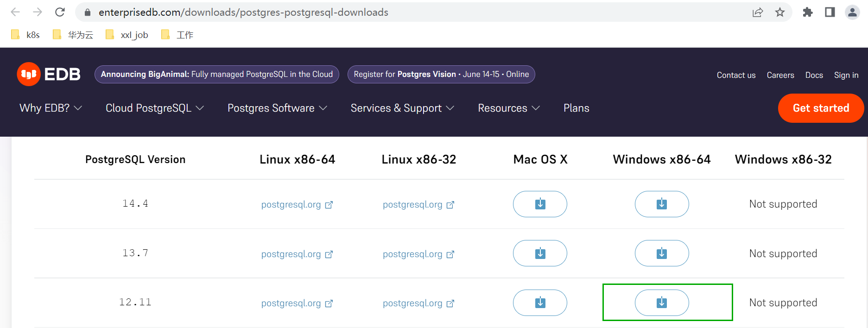Download PostgreSQL 14.4 for Mac OS X
Image resolution: width=868 pixels, height=328 pixels.
pos(540,204)
